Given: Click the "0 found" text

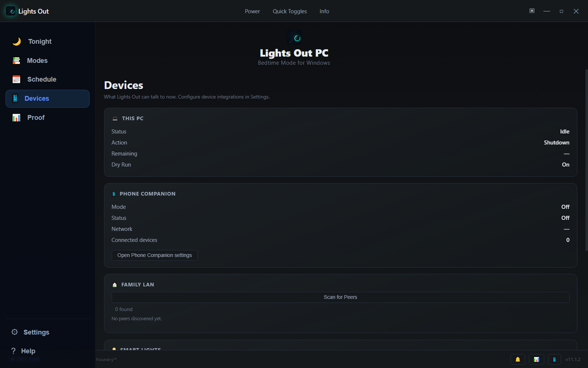Looking at the screenshot, I should click(124, 309).
